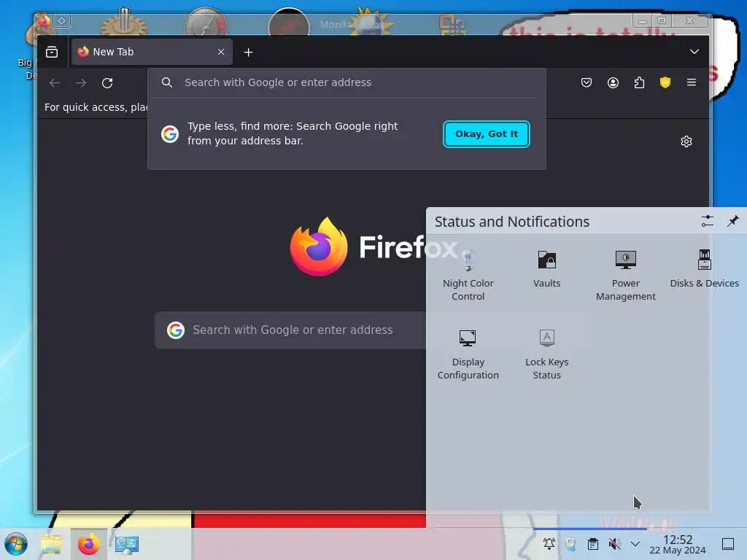Open the start menu orb on the taskbar

coord(16,544)
